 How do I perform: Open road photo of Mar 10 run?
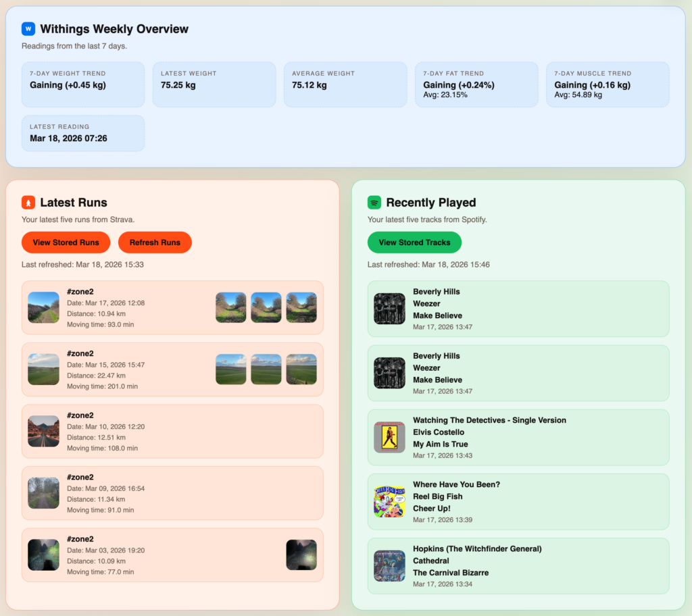click(43, 431)
